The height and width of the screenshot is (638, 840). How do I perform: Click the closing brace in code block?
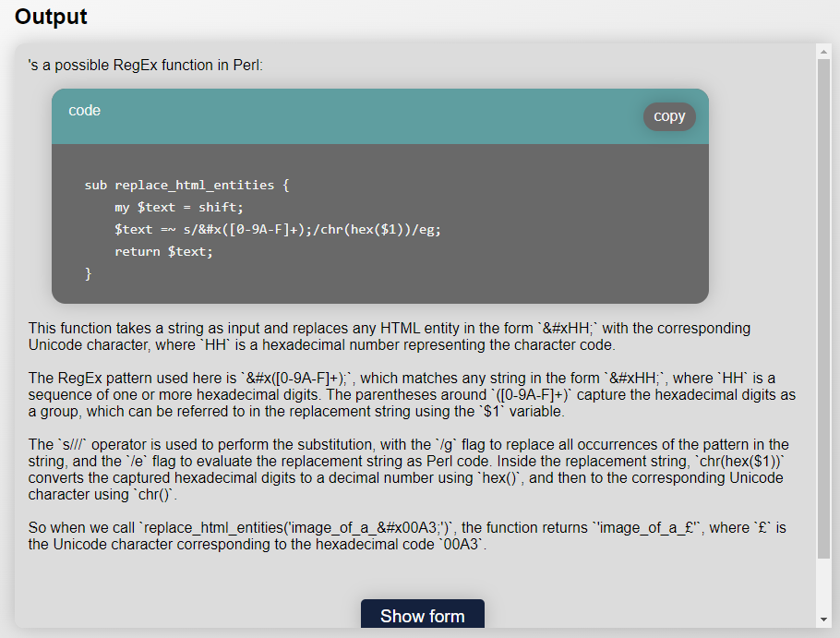[x=89, y=273]
